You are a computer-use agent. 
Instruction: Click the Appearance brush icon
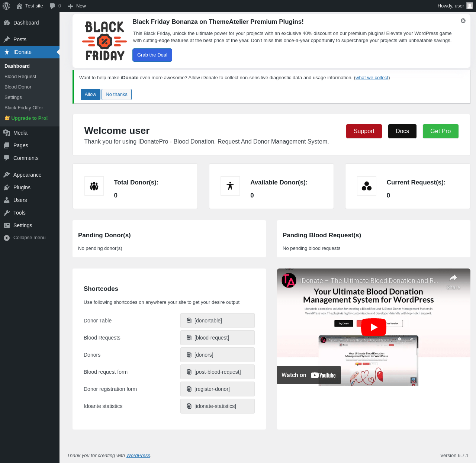point(7,175)
